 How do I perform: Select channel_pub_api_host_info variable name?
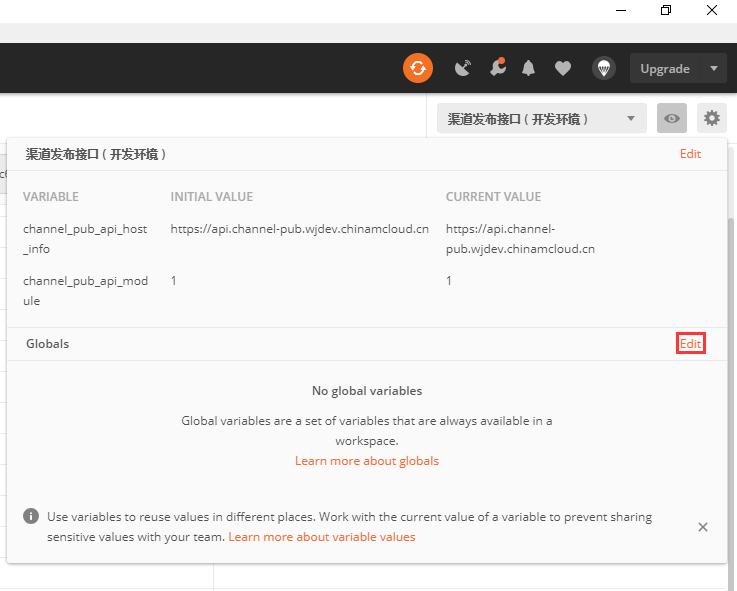[x=85, y=239]
